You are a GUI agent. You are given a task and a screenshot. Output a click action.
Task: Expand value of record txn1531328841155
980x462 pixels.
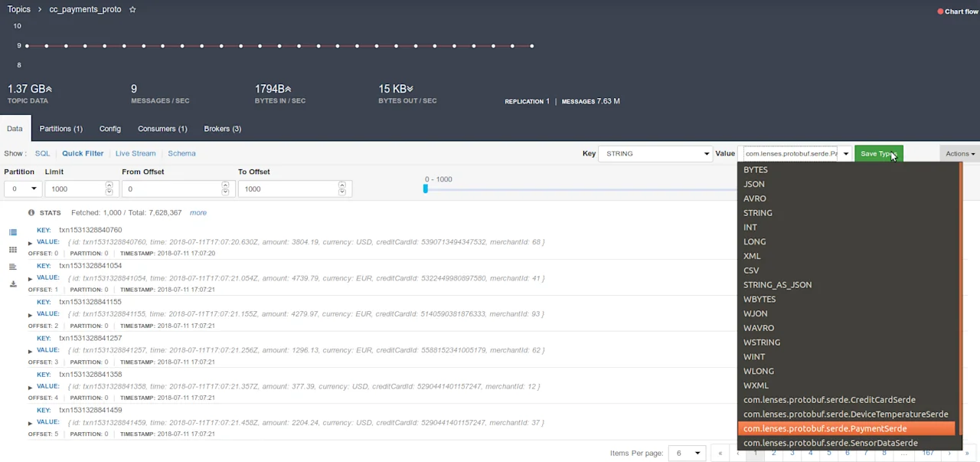pyautogui.click(x=30, y=315)
